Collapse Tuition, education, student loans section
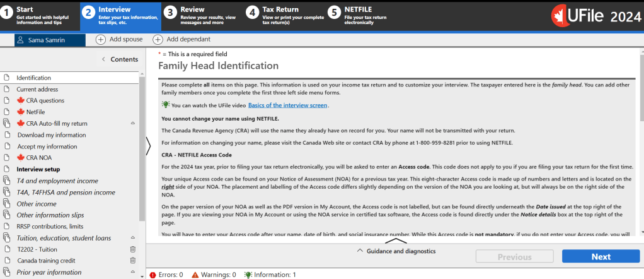 [x=132, y=238]
